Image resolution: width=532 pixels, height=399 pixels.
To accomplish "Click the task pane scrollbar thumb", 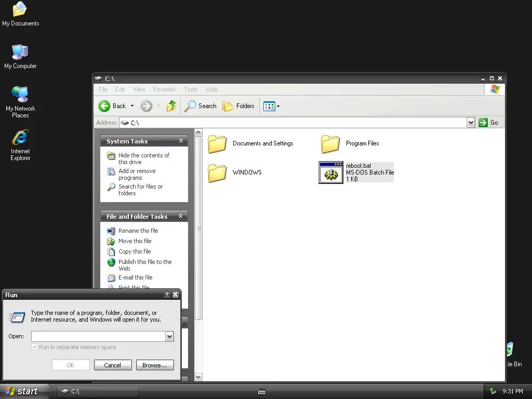I will tap(199, 228).
